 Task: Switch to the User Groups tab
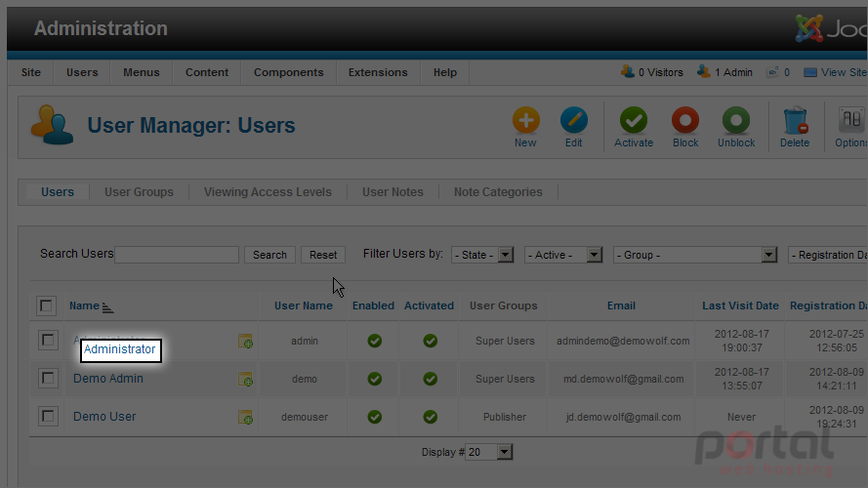(139, 192)
